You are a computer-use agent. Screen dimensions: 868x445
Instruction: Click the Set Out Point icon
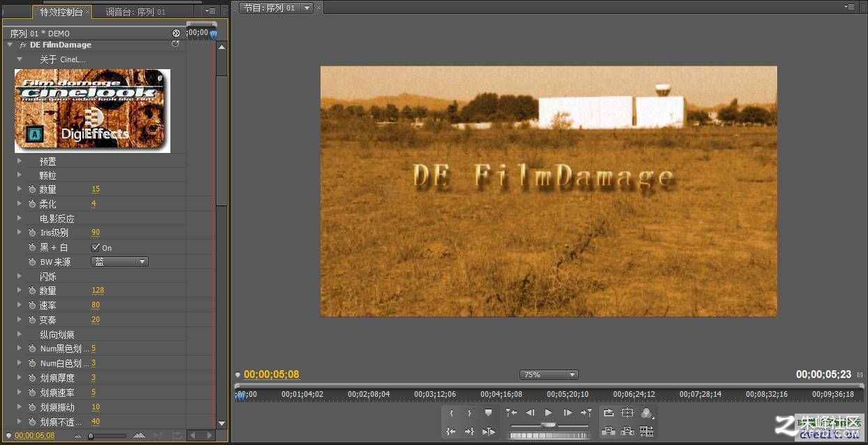pyautogui.click(x=469, y=413)
